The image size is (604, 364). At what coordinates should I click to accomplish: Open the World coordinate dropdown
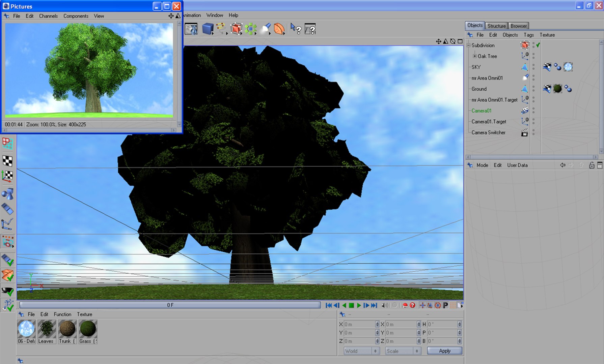(361, 351)
